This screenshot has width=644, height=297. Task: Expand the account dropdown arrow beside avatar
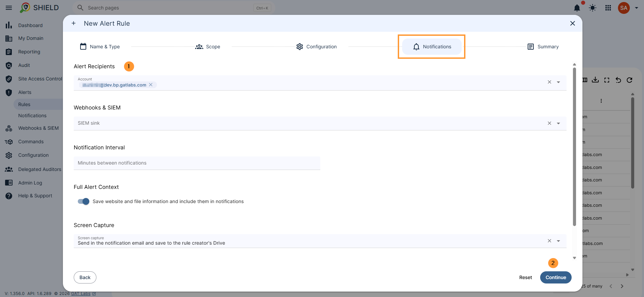637,8
